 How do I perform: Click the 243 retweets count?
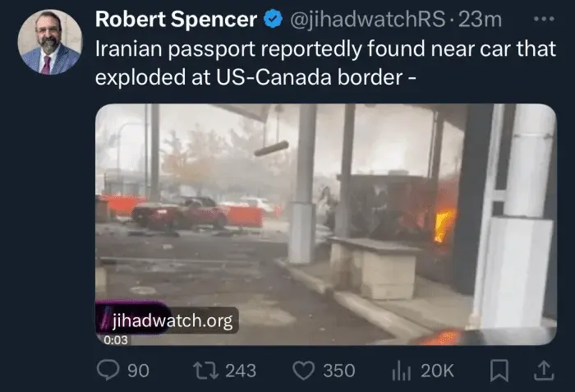[x=241, y=371]
